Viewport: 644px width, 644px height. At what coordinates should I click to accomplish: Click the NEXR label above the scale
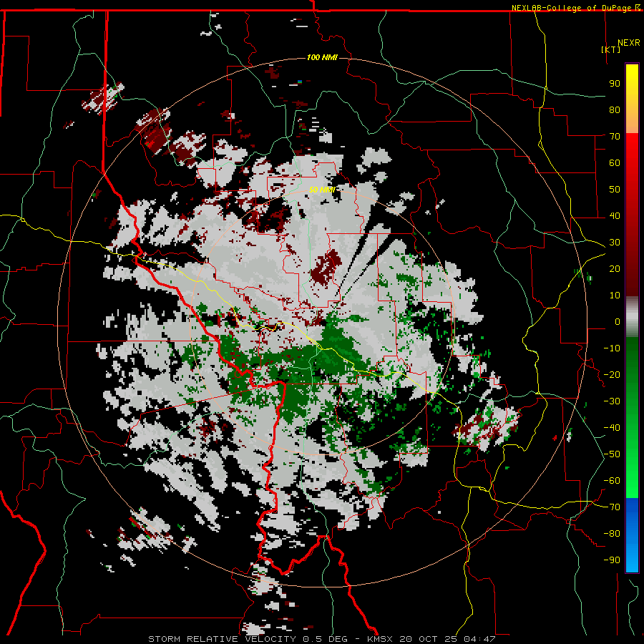click(x=629, y=43)
